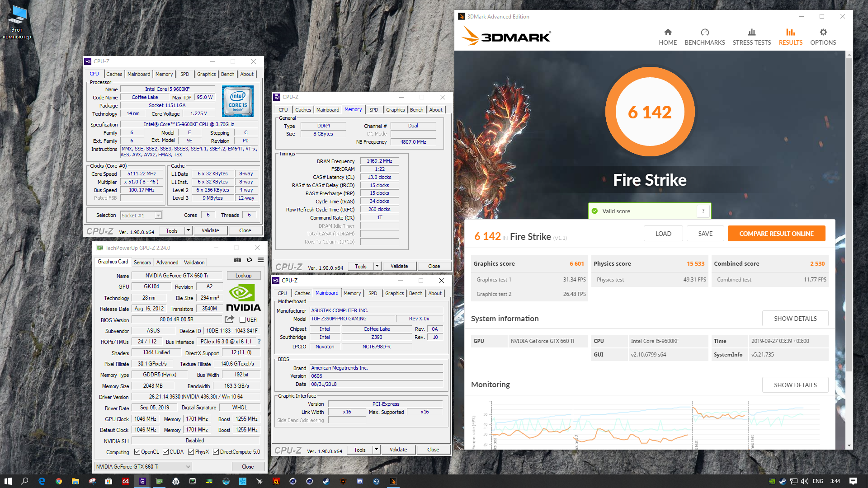Open the 3DMark OPTIONS gear

(x=823, y=37)
